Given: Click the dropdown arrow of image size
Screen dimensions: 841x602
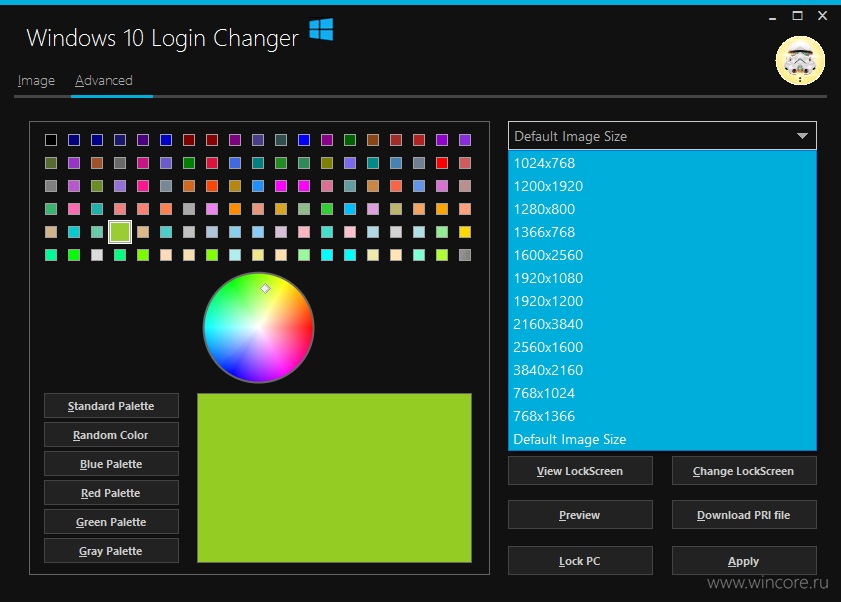Looking at the screenshot, I should click(802, 136).
